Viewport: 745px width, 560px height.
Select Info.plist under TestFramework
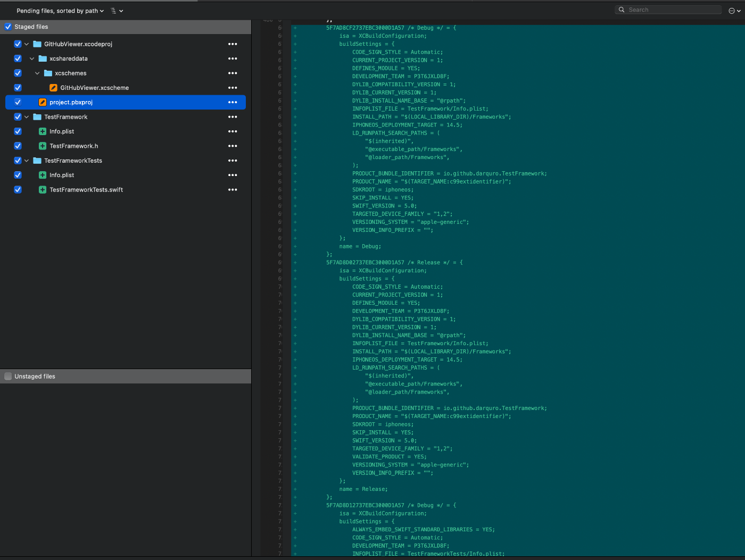62,131
